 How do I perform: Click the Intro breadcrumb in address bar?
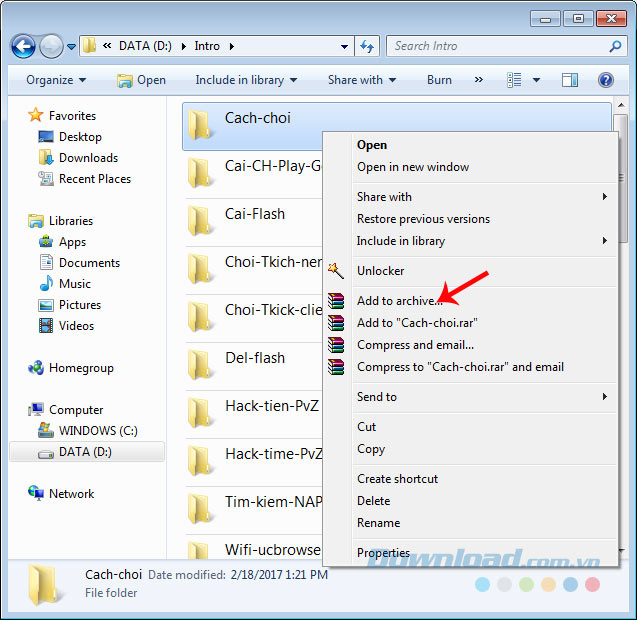[207, 46]
